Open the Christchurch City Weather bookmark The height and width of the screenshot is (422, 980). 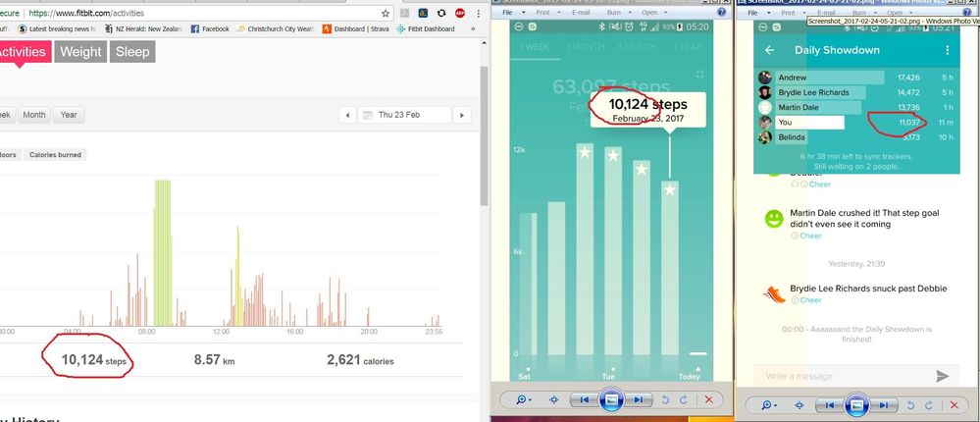coord(276,28)
